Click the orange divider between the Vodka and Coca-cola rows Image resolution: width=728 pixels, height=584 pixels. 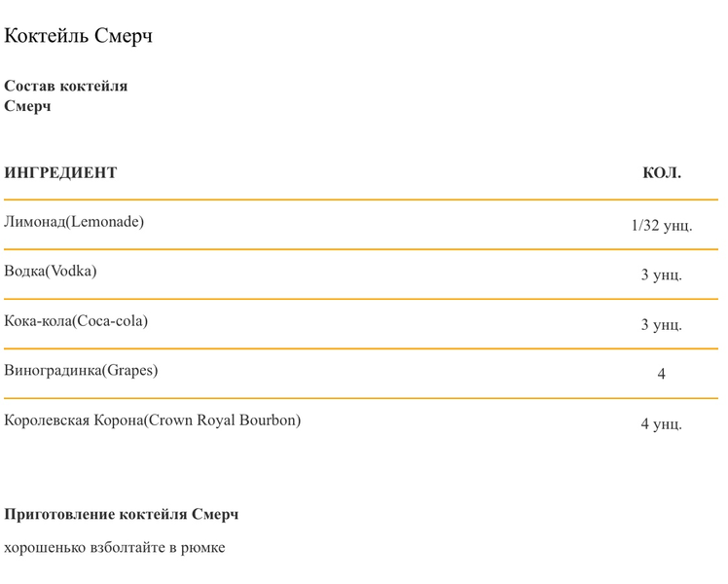point(361,299)
